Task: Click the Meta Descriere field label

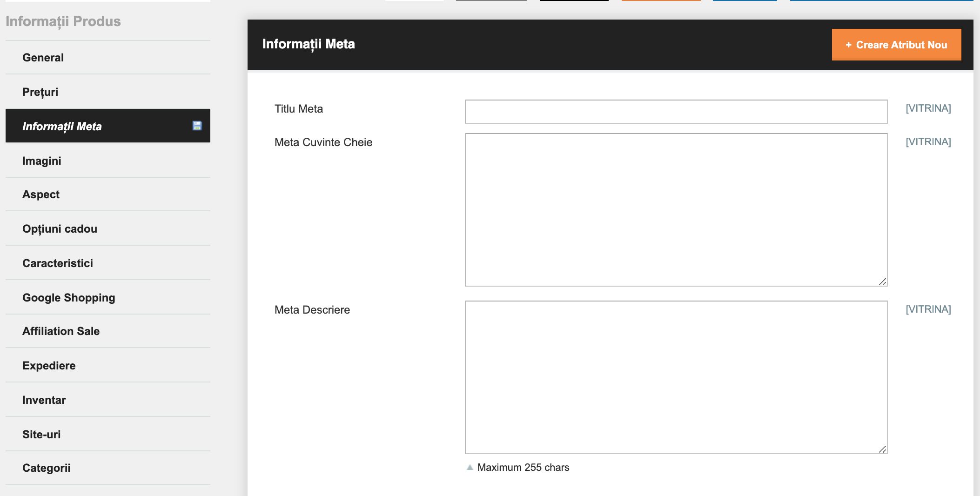Action: 312,310
